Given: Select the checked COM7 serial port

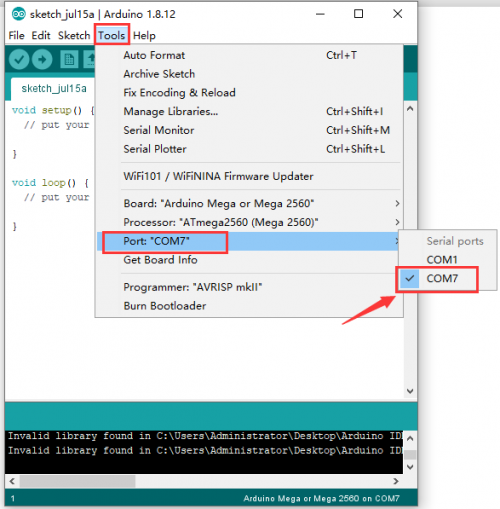Looking at the screenshot, I should [x=447, y=278].
